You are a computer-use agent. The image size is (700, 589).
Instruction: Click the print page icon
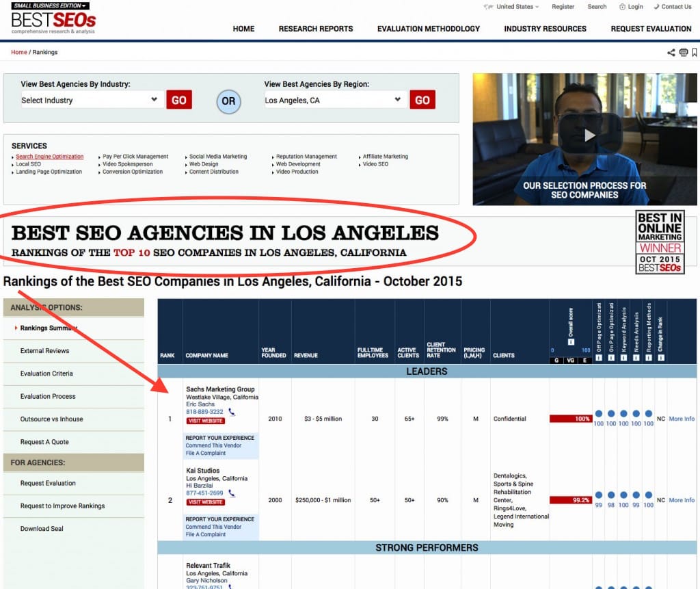(x=683, y=53)
